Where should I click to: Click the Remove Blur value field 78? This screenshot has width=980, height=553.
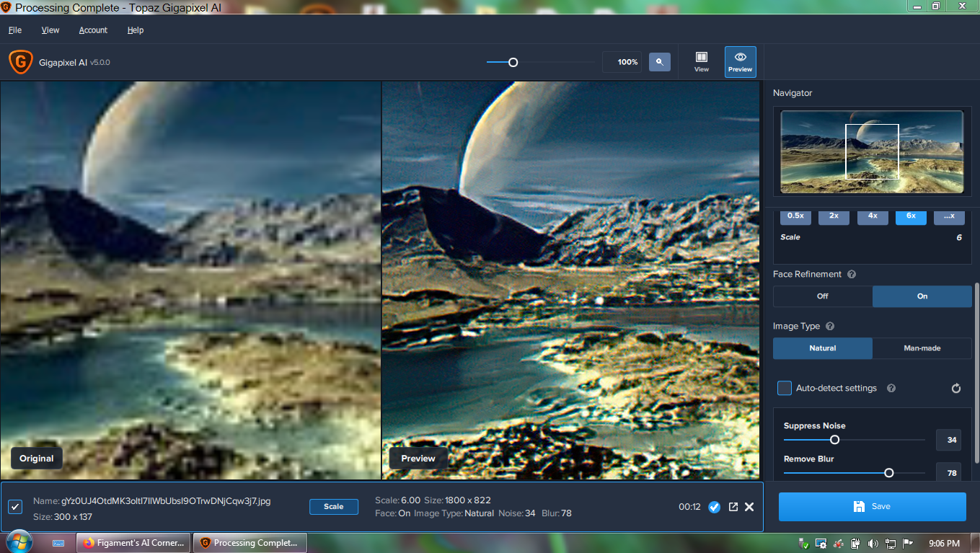coord(948,472)
